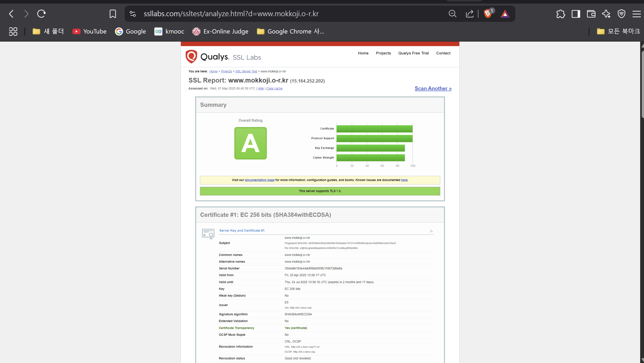Image resolution: width=644 pixels, height=363 pixels.
Task: Click the Hide assessment link
Action: [x=260, y=88]
